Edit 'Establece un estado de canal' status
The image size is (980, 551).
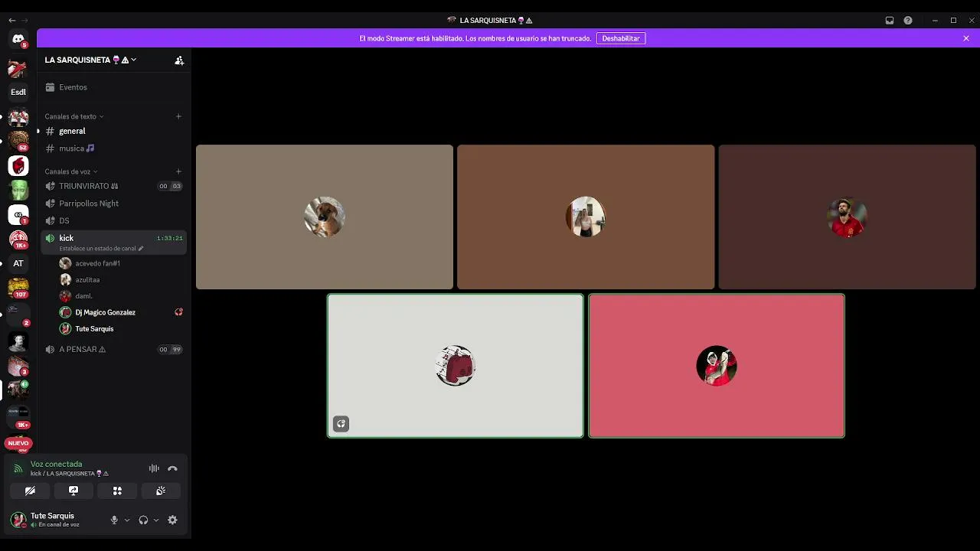click(x=101, y=249)
